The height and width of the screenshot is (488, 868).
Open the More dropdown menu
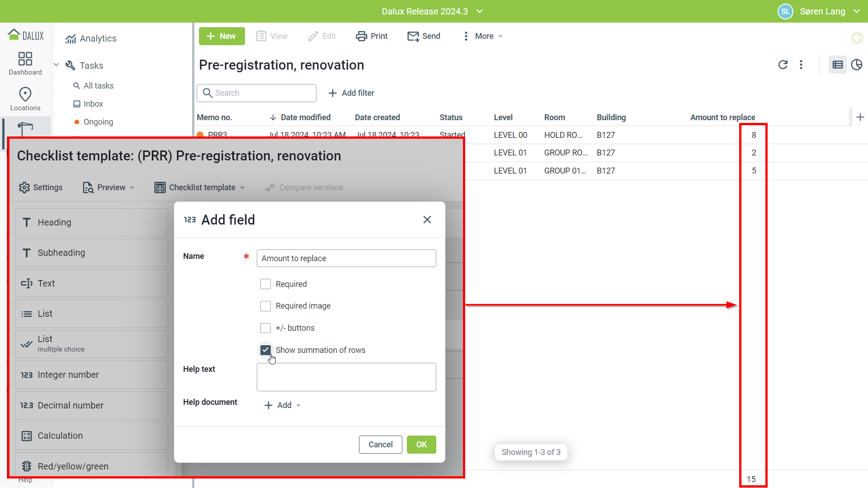(x=483, y=36)
